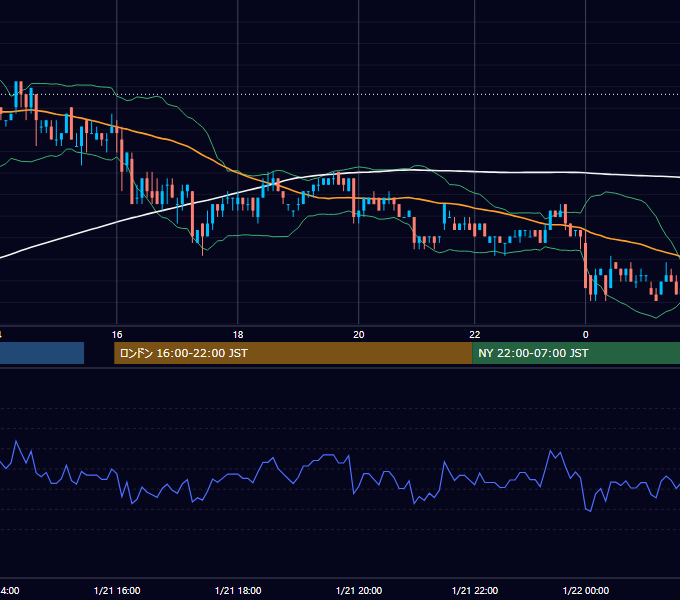Click the 1/21 18:00 date label
This screenshot has width=680, height=600.
coord(238,590)
